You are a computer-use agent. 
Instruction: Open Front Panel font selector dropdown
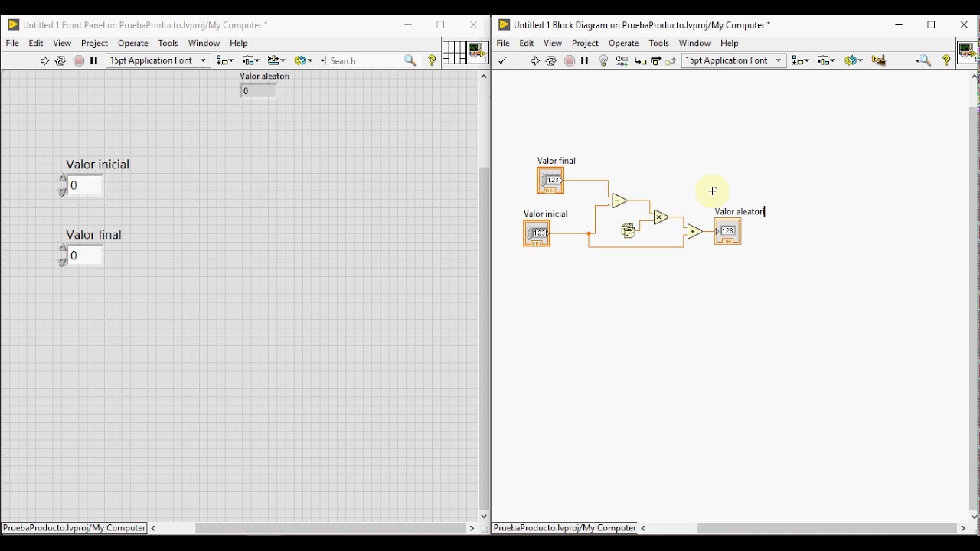pyautogui.click(x=158, y=60)
